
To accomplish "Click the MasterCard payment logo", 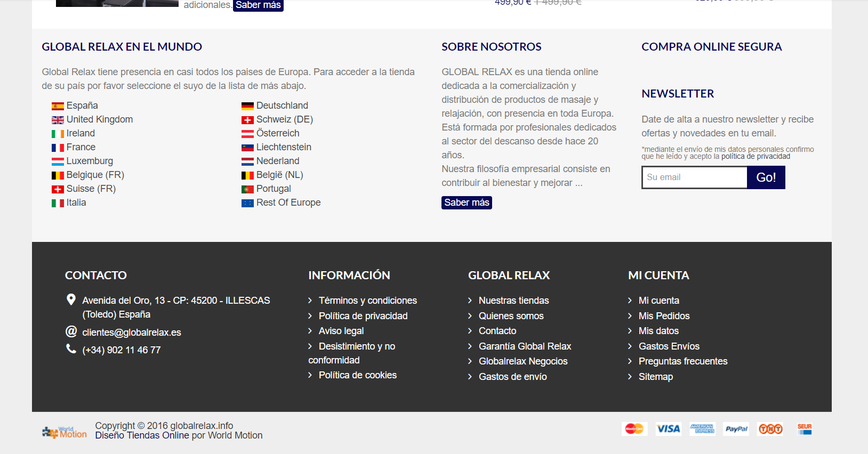I will (x=634, y=429).
